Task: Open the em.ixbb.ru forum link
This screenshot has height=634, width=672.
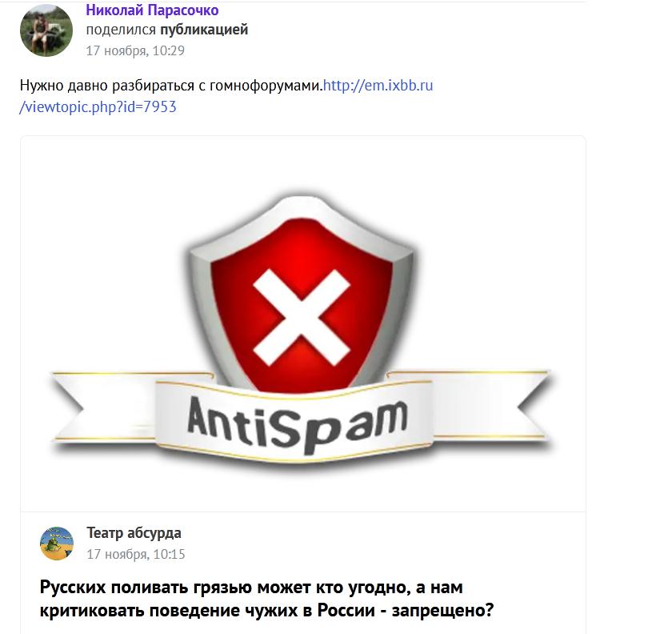Action: click(x=378, y=86)
